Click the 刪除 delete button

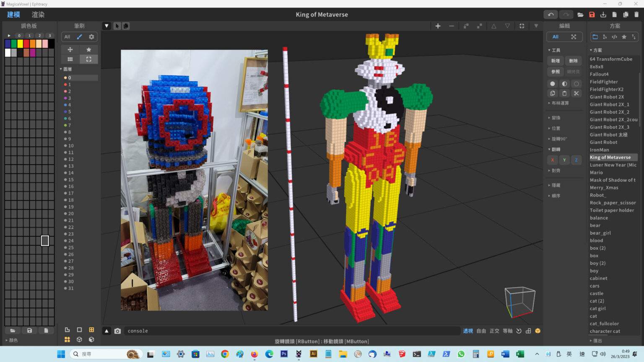574,61
